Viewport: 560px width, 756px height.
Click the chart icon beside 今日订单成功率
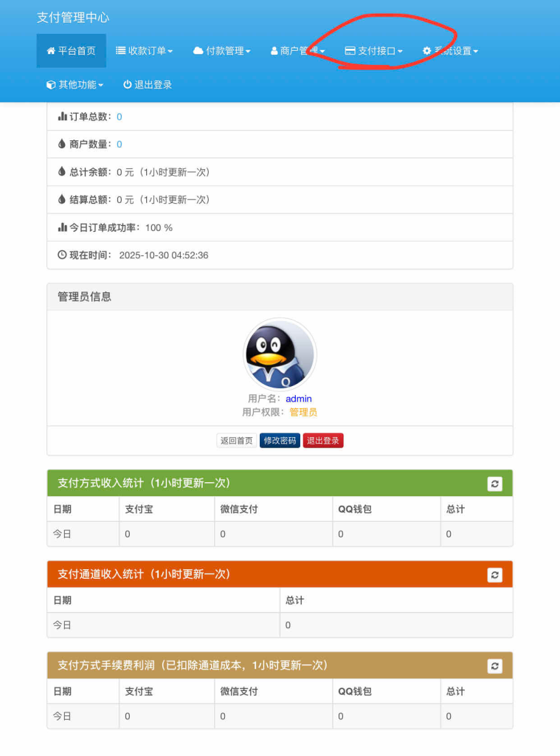[62, 227]
